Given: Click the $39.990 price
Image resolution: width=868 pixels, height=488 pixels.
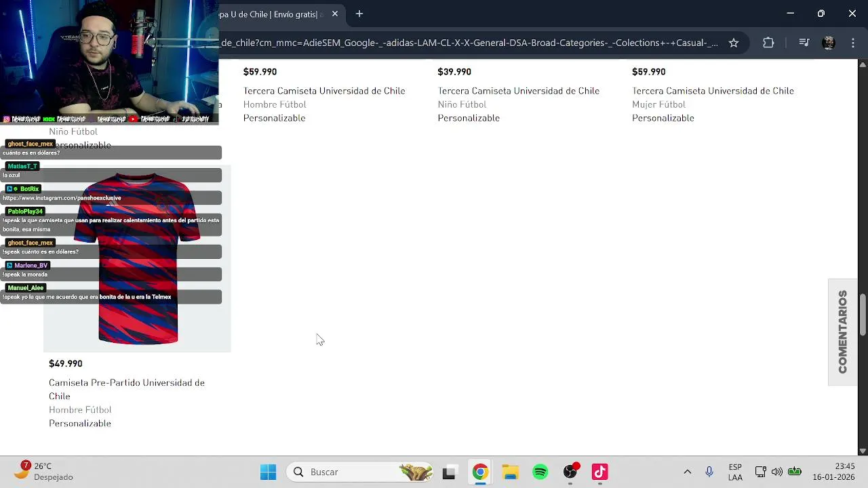Looking at the screenshot, I should point(454,72).
